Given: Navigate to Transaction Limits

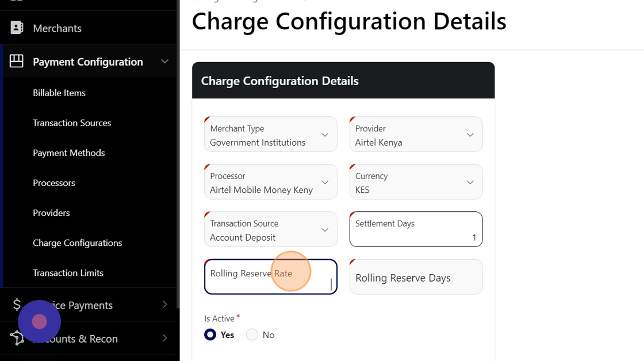Looking at the screenshot, I should (x=68, y=272).
